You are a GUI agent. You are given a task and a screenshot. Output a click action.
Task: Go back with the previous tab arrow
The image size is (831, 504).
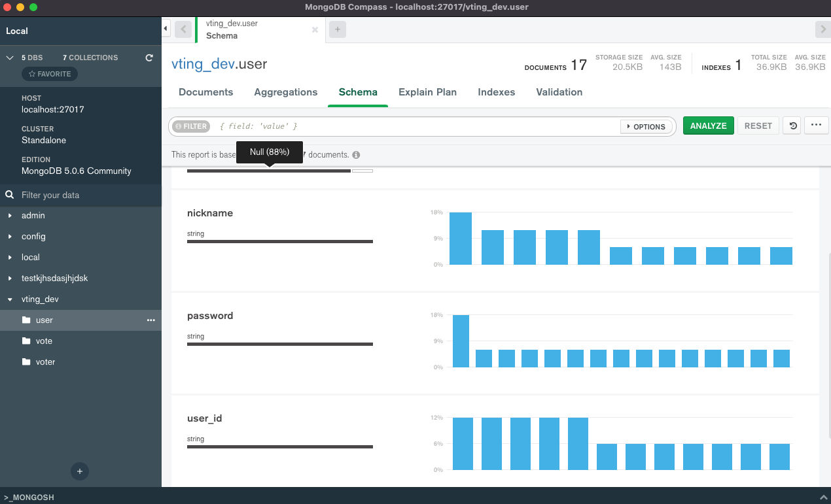tap(183, 29)
